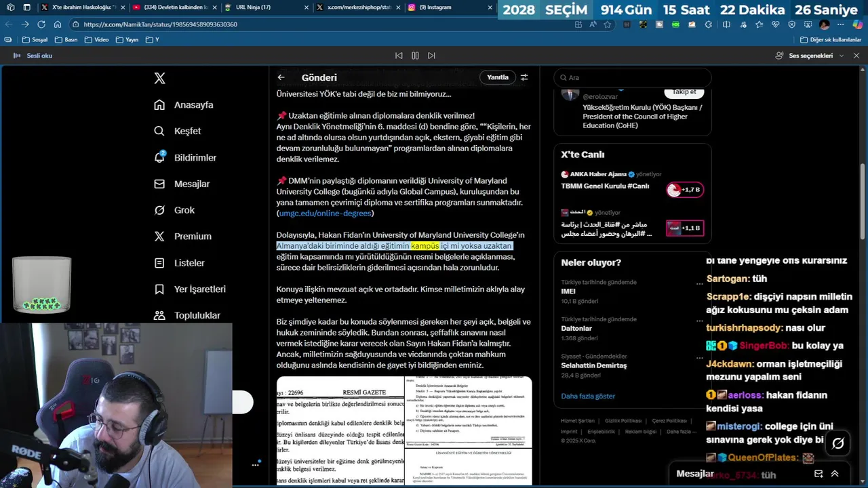Close the read aloud toolbar
The height and width of the screenshot is (488, 868).
[858, 56]
